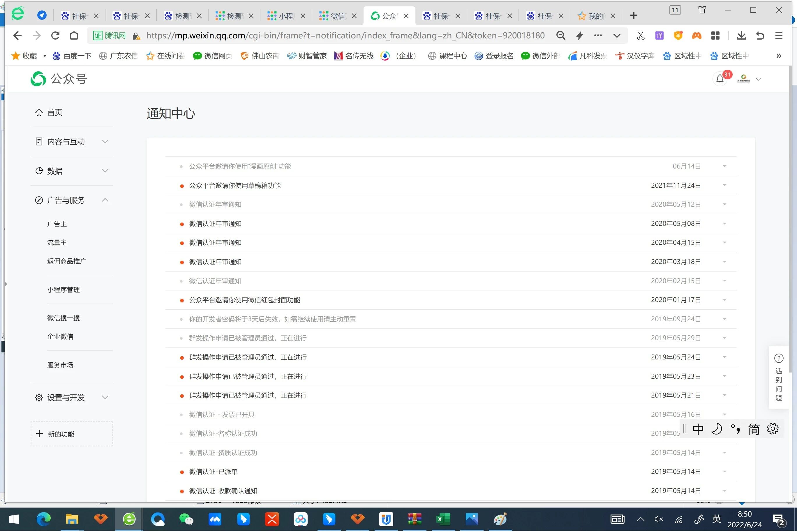
Task: Open the 遇到问题 help widget
Action: [778, 377]
